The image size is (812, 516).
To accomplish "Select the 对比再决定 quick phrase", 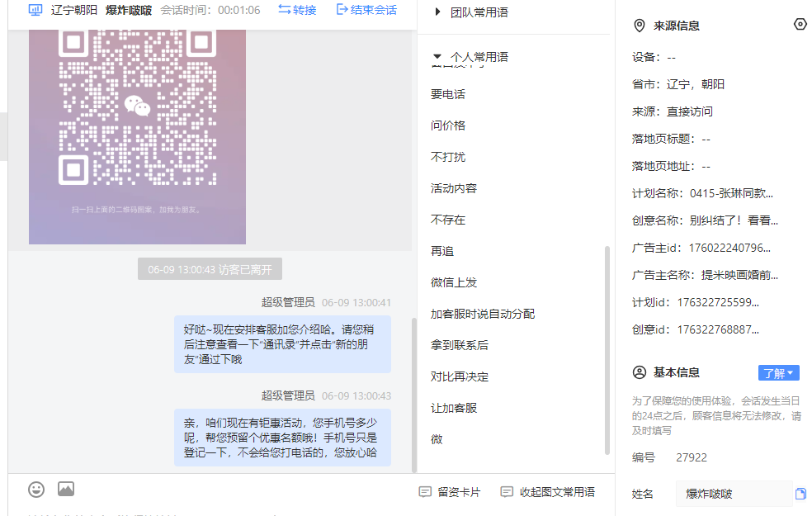I will coord(460,376).
